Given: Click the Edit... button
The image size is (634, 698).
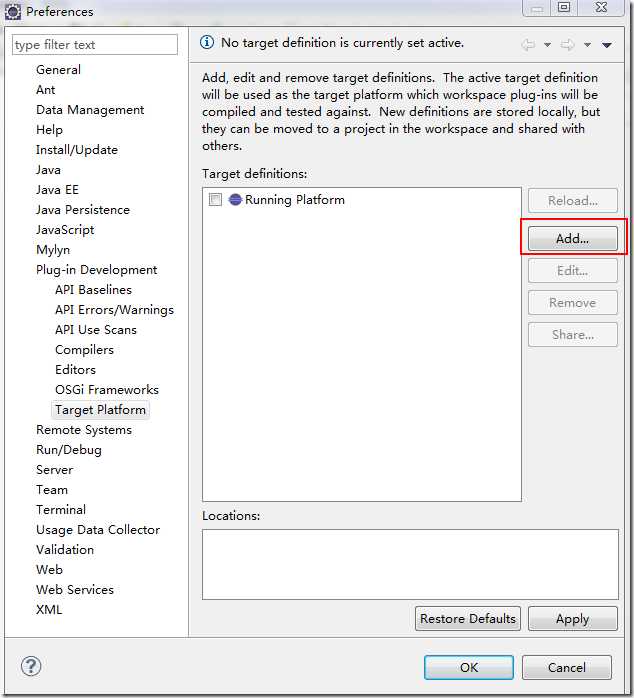Looking at the screenshot, I should tap(573, 271).
